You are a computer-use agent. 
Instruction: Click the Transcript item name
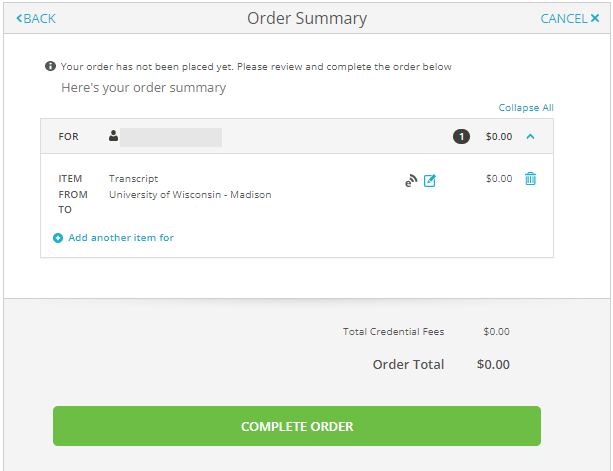tap(133, 179)
